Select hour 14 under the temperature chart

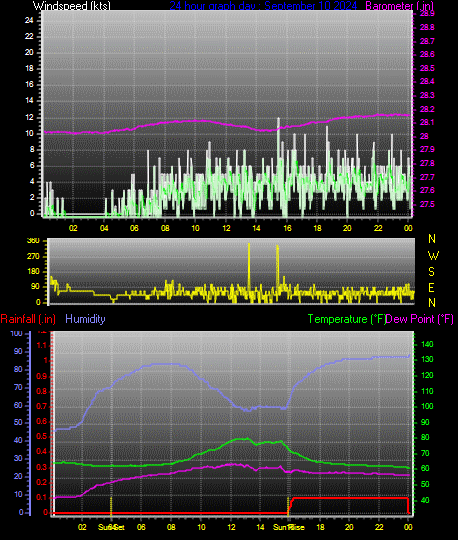pos(261,527)
